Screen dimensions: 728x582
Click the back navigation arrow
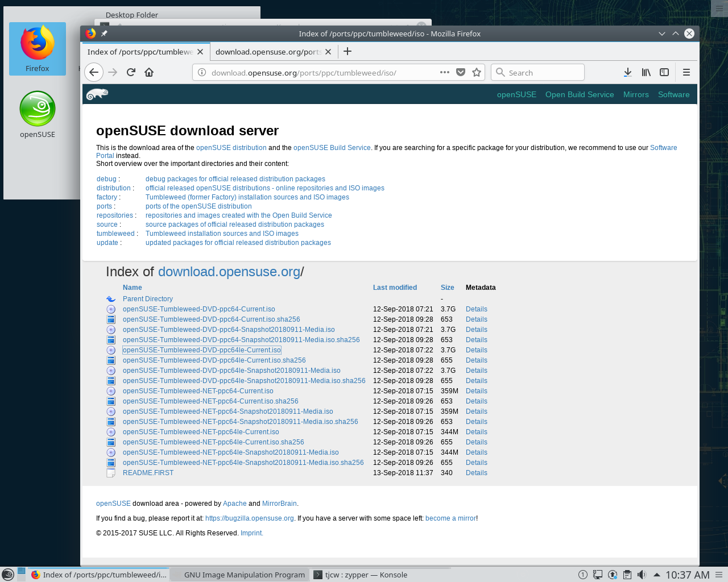94,72
